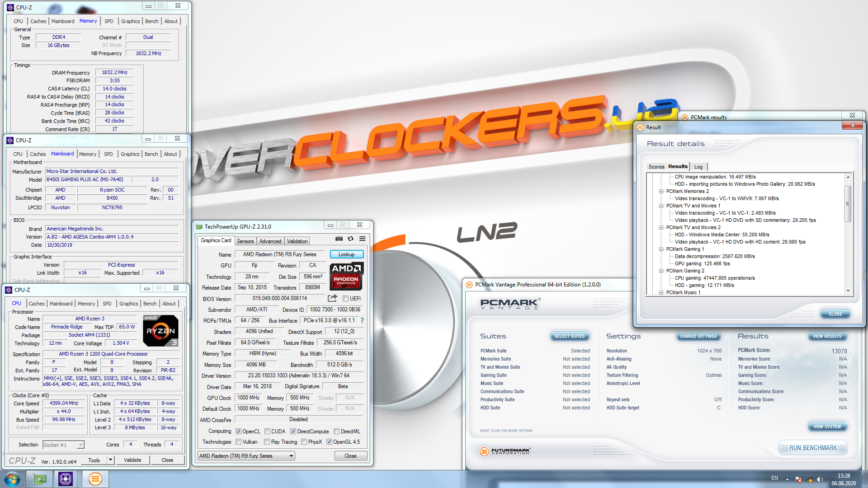Toggle the PhysX checkbox
The height and width of the screenshot is (488, 868).
[304, 442]
